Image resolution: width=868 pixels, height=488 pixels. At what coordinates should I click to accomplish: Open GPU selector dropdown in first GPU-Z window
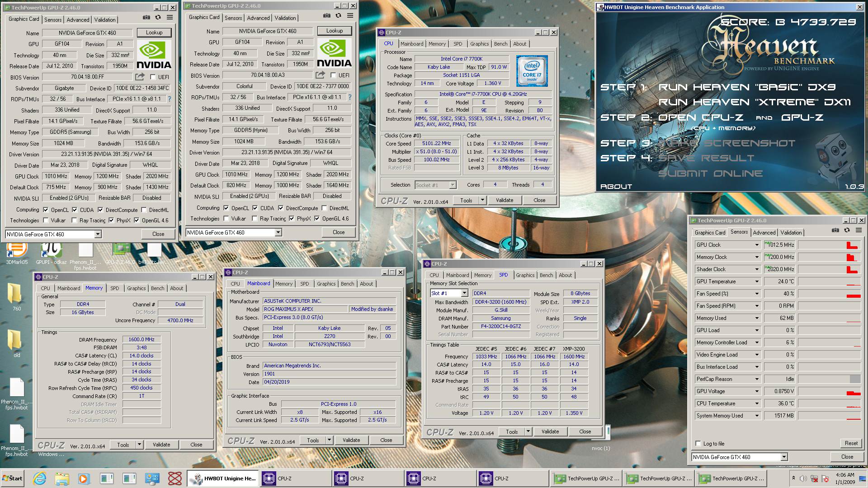click(98, 234)
